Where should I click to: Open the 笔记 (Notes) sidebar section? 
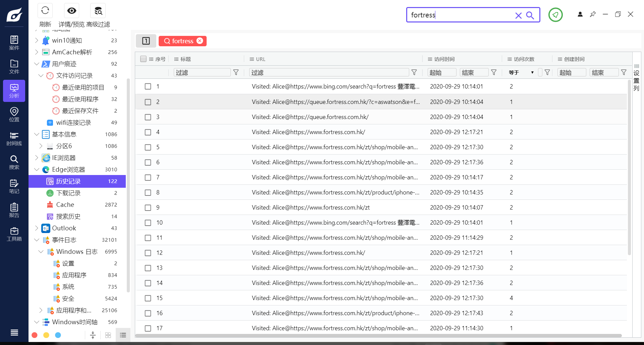point(14,186)
